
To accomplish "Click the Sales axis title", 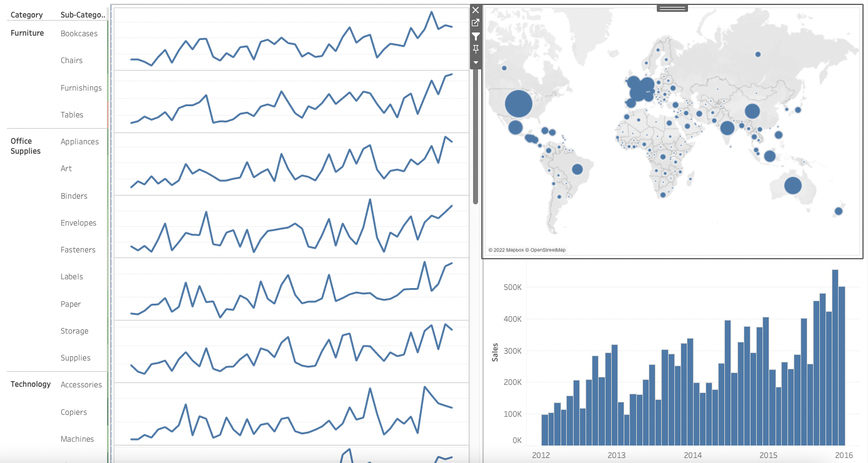I will tap(495, 352).
